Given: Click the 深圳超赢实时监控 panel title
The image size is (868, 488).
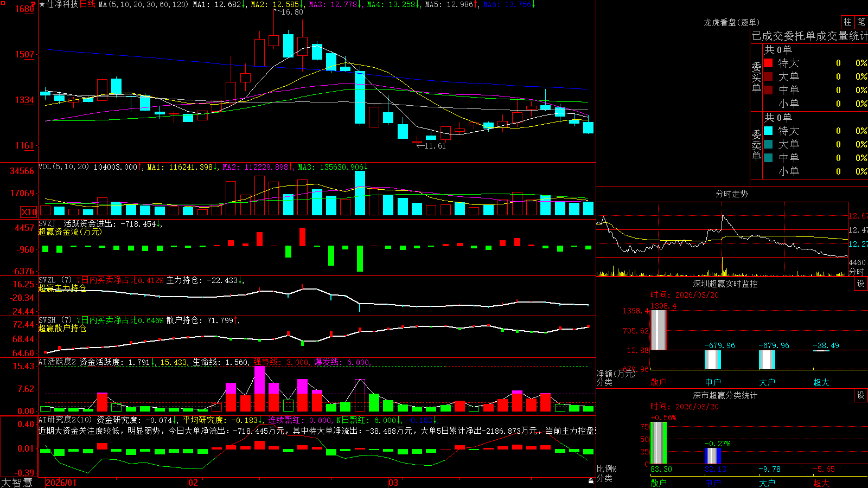Looking at the screenshot, I should click(x=725, y=284).
